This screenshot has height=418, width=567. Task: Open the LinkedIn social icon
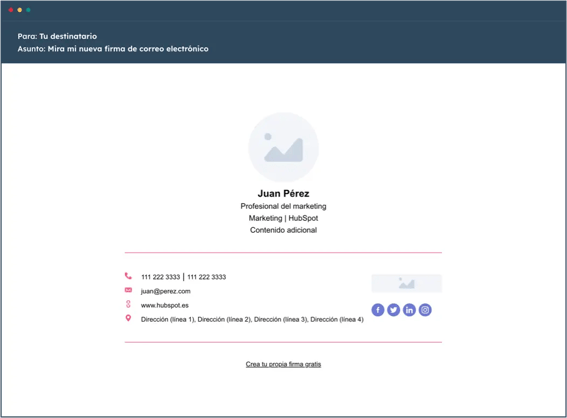pyautogui.click(x=409, y=310)
